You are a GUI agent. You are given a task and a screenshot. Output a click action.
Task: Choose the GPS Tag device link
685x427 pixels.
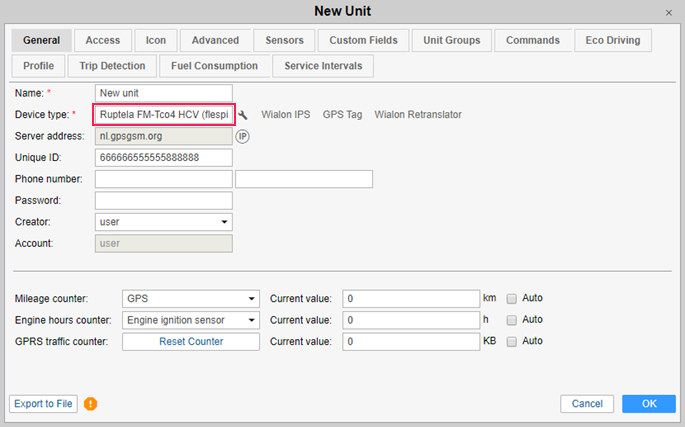(342, 115)
